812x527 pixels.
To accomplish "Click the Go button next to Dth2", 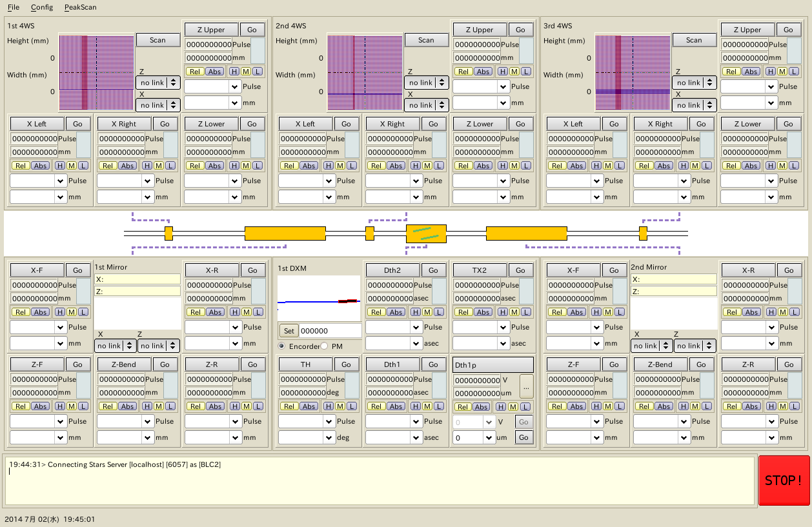I will coord(433,270).
